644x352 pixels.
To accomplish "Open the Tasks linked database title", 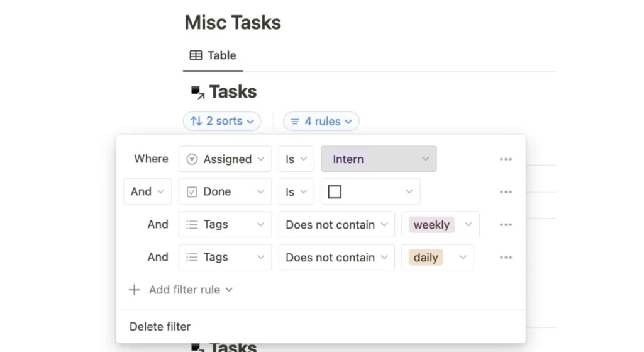I will click(x=233, y=92).
